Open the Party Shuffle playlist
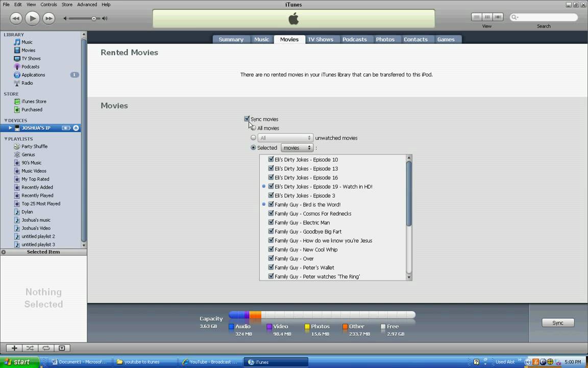The width and height of the screenshot is (588, 368). pyautogui.click(x=34, y=147)
